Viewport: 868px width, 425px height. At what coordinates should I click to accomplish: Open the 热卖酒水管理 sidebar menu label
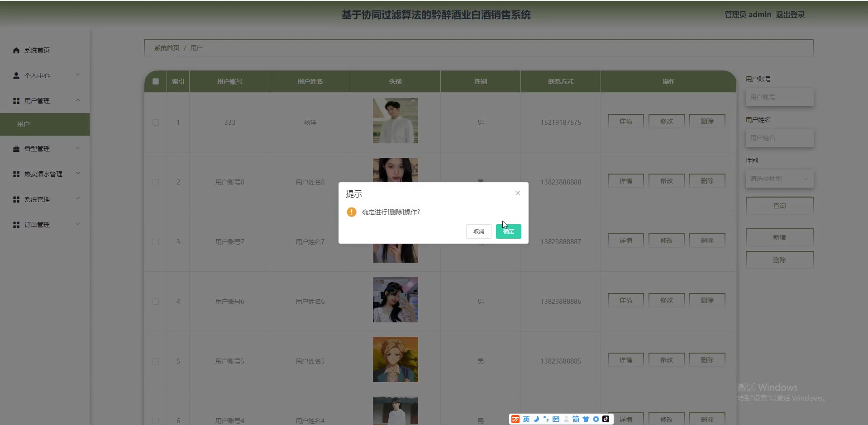[x=43, y=174]
